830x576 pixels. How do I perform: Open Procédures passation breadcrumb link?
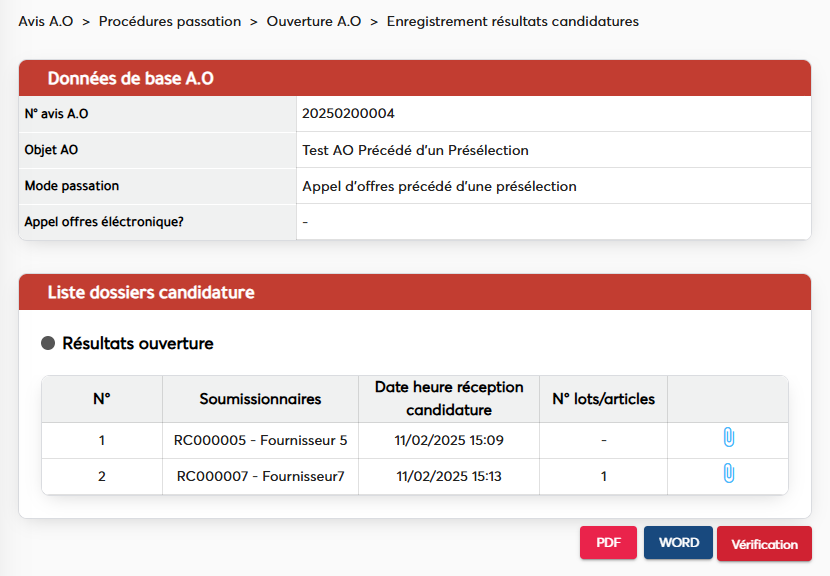[170, 21]
